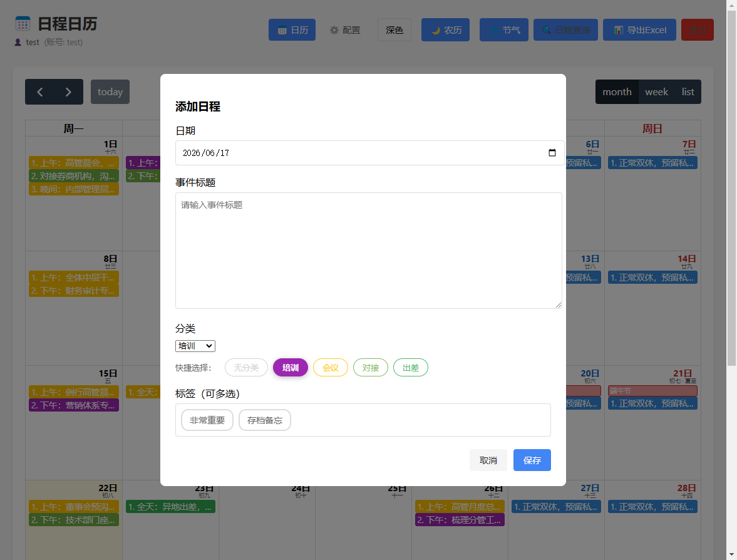
Task: Open event 2. 下午：营销体系专 on 15日
Action: [74, 405]
